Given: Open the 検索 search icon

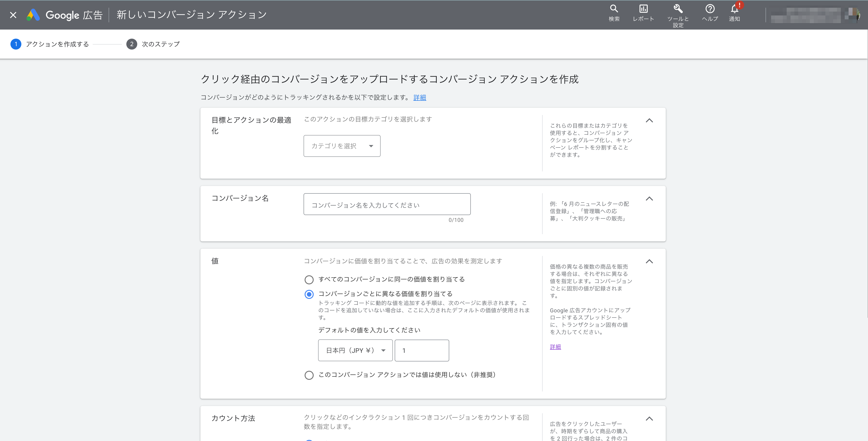Looking at the screenshot, I should [614, 13].
